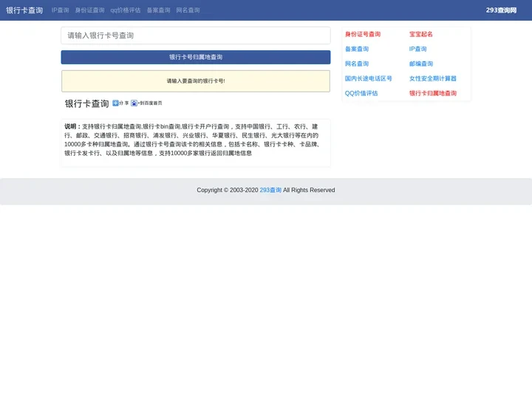
Task: Click the 分享 share text link
Action: 124,103
